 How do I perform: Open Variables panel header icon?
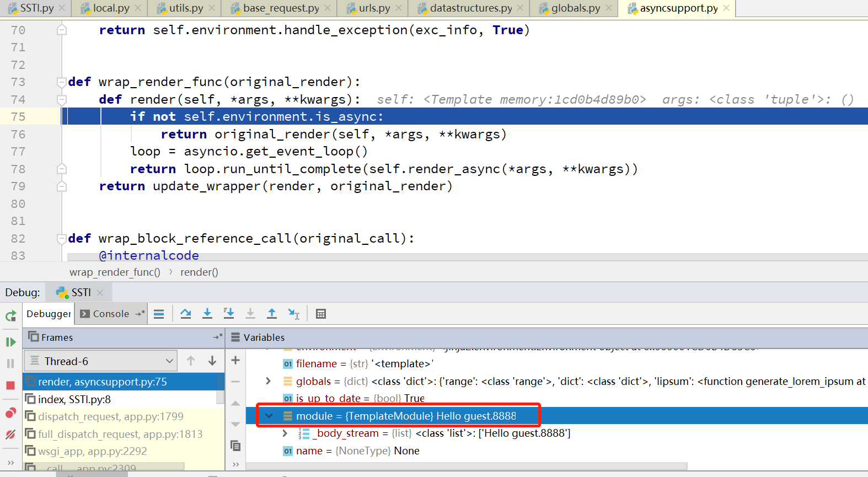(x=235, y=337)
